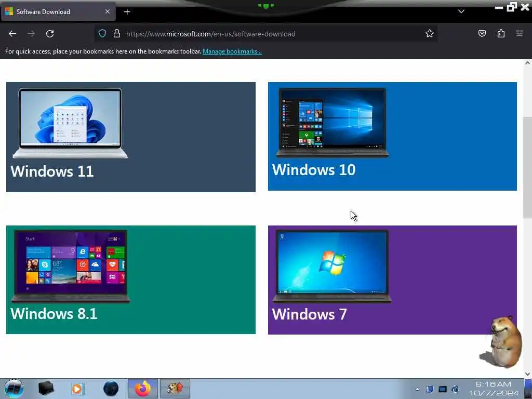Click the Windows 11 laptop image

pyautogui.click(x=70, y=123)
